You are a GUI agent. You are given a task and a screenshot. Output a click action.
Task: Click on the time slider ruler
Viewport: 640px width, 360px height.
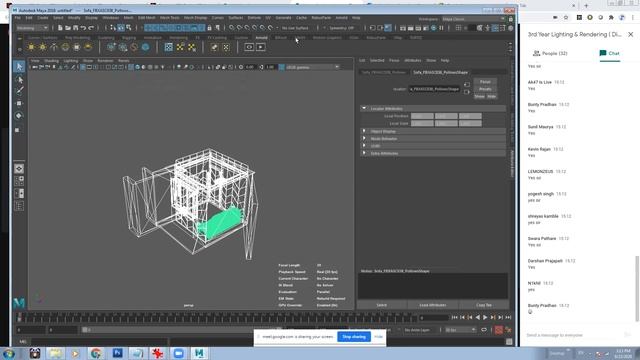[x=216, y=317]
